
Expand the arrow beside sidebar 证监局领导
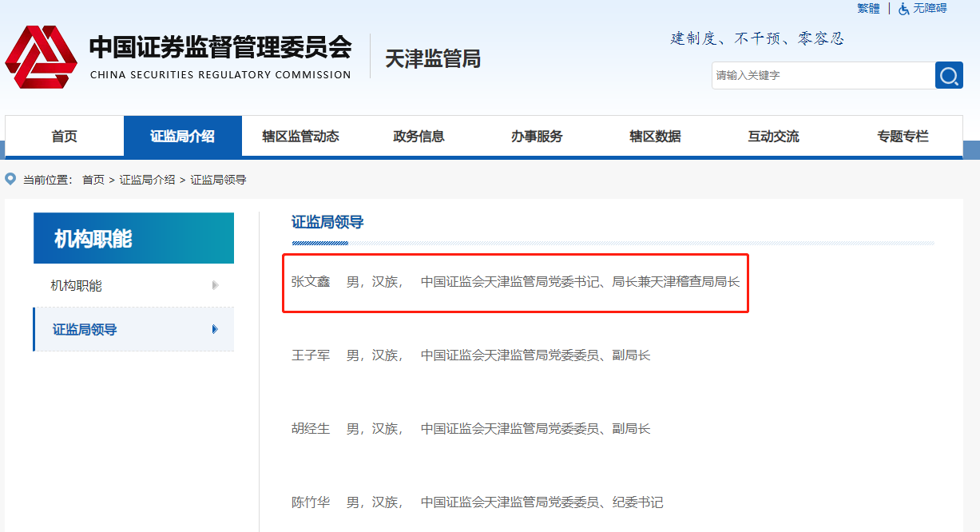pyautogui.click(x=215, y=329)
